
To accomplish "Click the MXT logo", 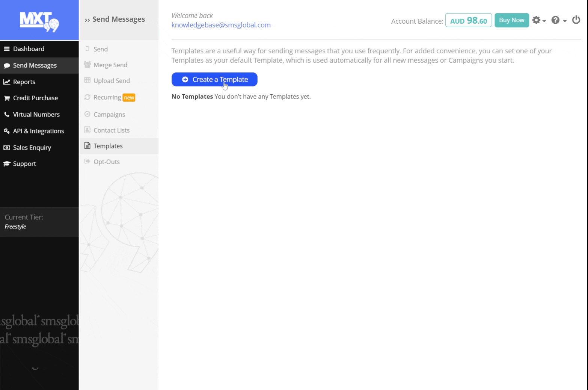I will [39, 21].
